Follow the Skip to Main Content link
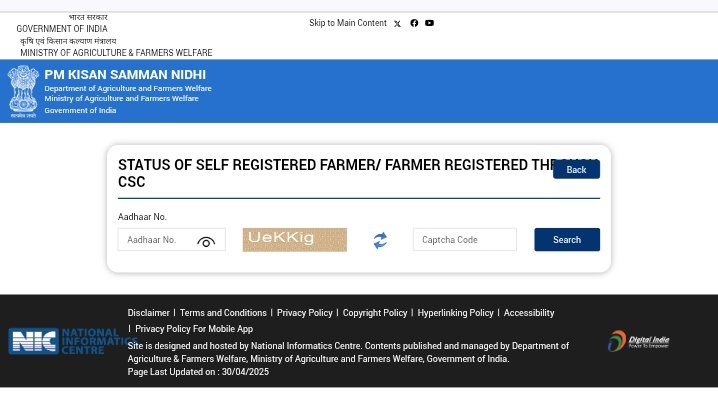 coord(348,23)
